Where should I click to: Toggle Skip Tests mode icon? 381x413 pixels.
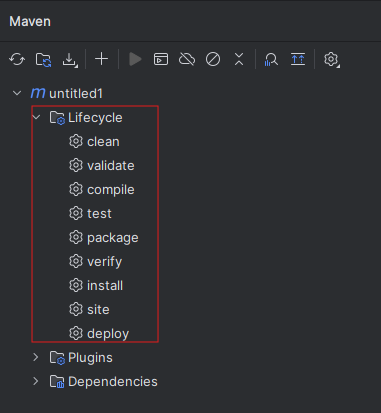pyautogui.click(x=213, y=59)
